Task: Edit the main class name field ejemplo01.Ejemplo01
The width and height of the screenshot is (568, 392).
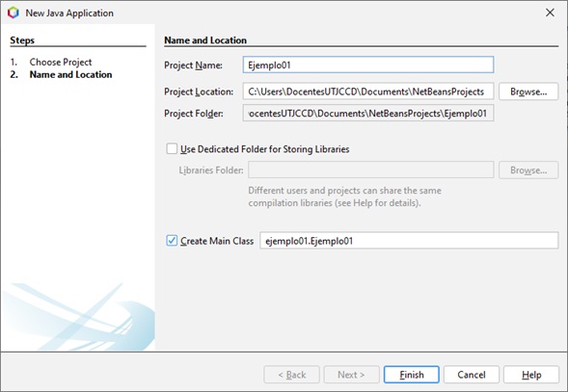Action: point(409,241)
